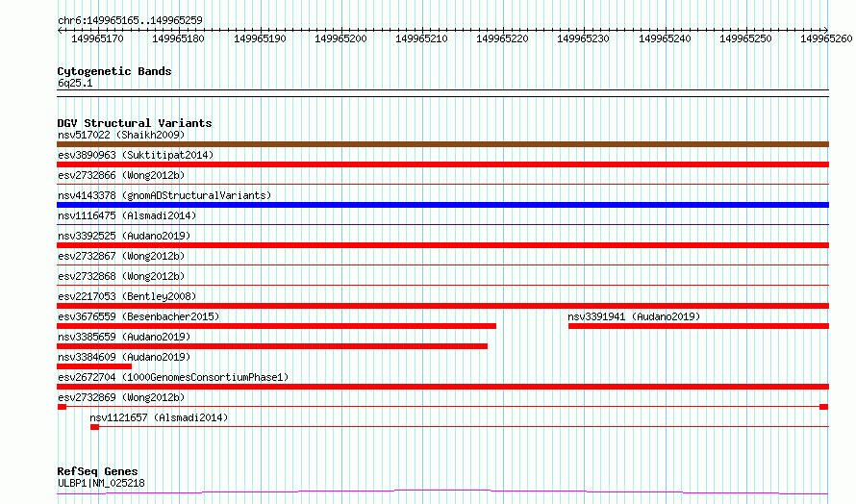Click the short red nsv3384609 variant bar

[94, 366]
